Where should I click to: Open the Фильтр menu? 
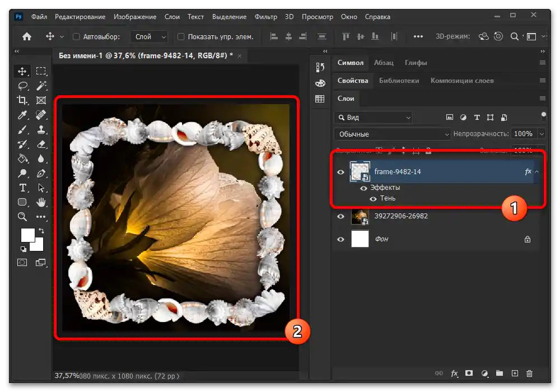pyautogui.click(x=265, y=17)
